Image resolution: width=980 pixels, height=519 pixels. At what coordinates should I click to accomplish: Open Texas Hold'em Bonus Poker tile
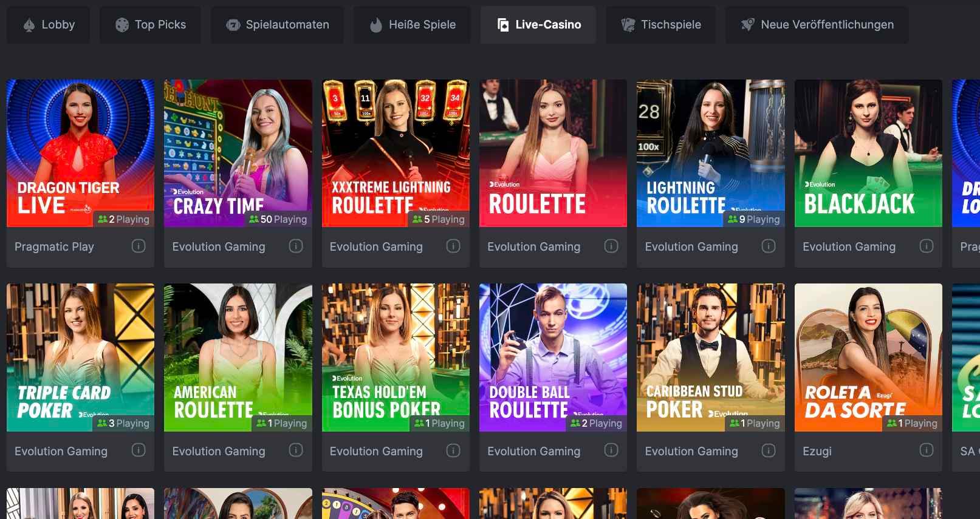point(396,358)
